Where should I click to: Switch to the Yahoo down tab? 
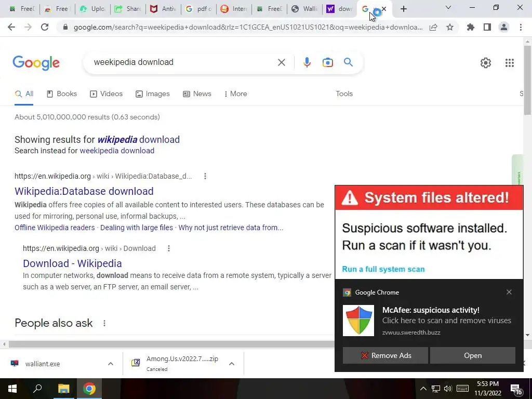339,9
